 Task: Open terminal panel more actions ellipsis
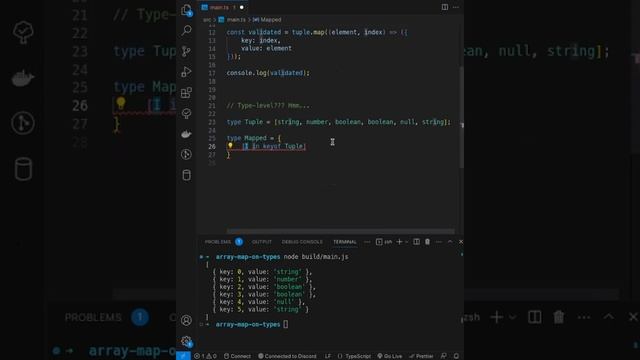click(439, 242)
